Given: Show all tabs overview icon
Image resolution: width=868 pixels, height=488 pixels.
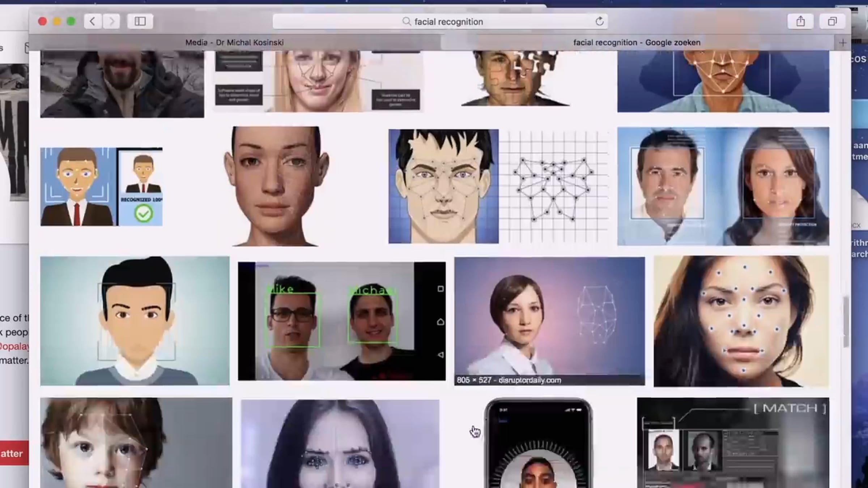Looking at the screenshot, I should pyautogui.click(x=832, y=22).
